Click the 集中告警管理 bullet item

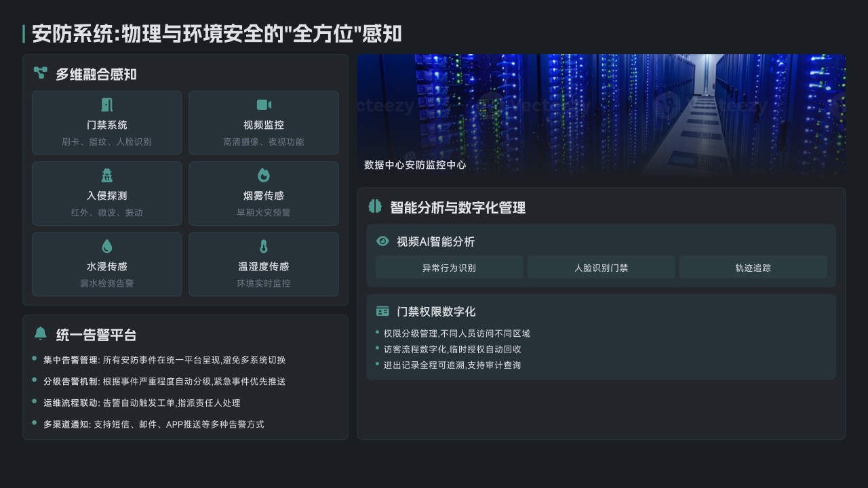(x=164, y=360)
